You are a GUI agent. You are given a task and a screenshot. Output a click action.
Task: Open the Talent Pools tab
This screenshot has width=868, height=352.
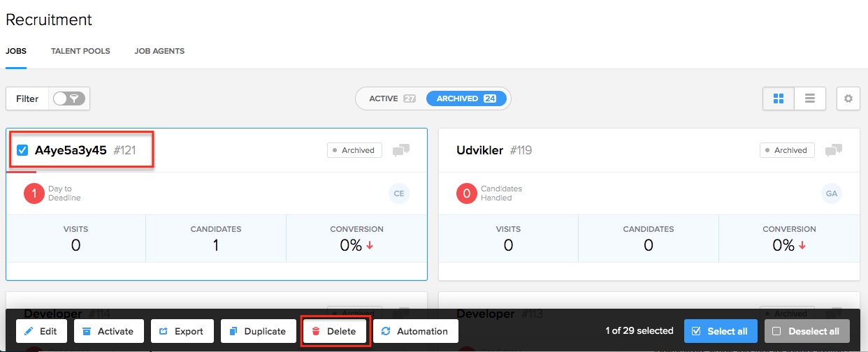click(80, 51)
